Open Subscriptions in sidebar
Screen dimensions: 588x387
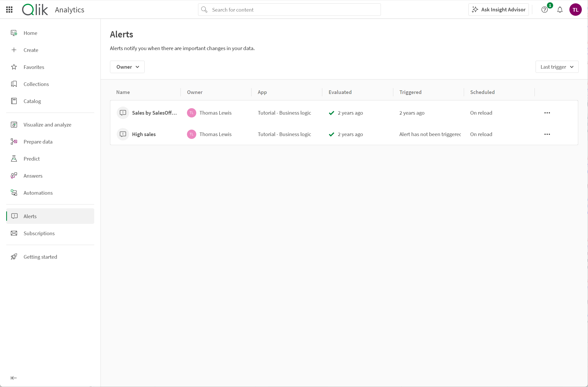[39, 233]
